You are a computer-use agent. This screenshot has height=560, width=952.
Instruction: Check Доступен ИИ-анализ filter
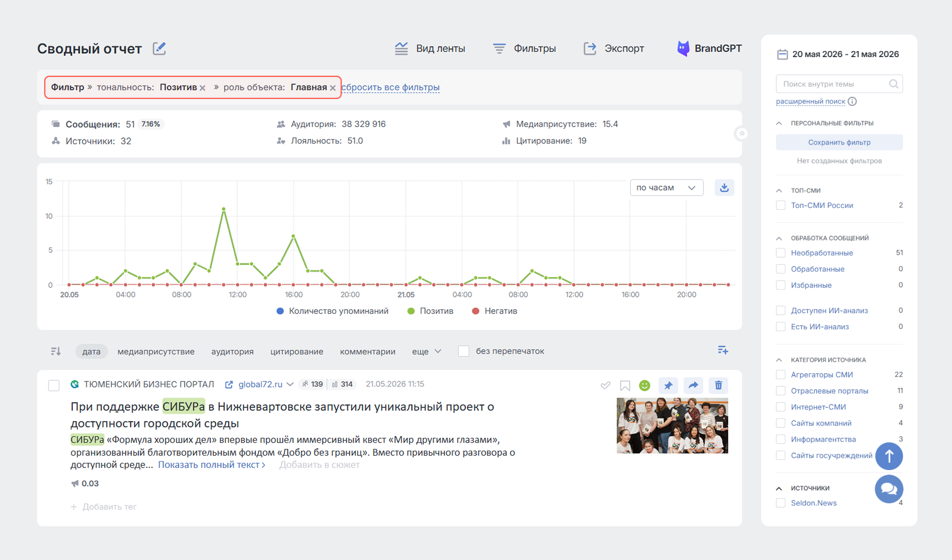pyautogui.click(x=781, y=310)
